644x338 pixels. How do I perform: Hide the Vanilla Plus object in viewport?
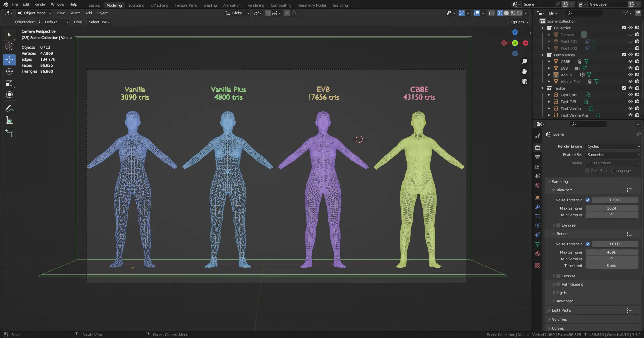pyautogui.click(x=630, y=81)
